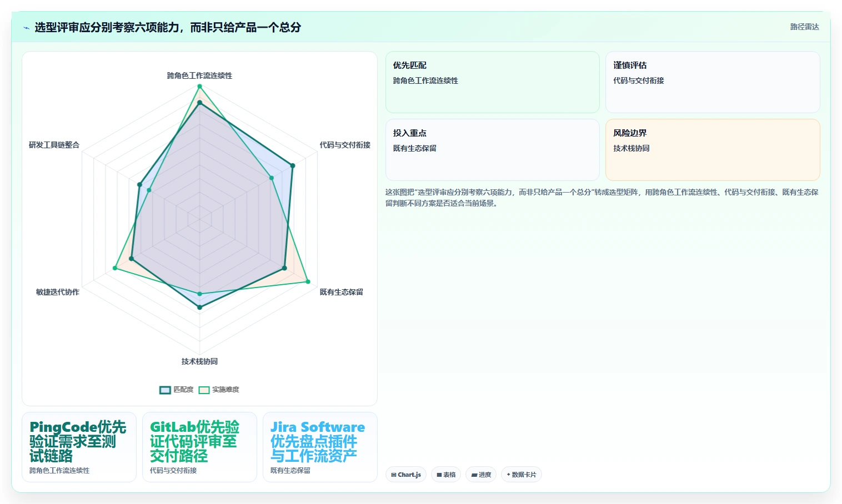842x504 pixels.
Task: Click 跨角色工作流连续性 caption under the PingCode card
Action: [59, 470]
